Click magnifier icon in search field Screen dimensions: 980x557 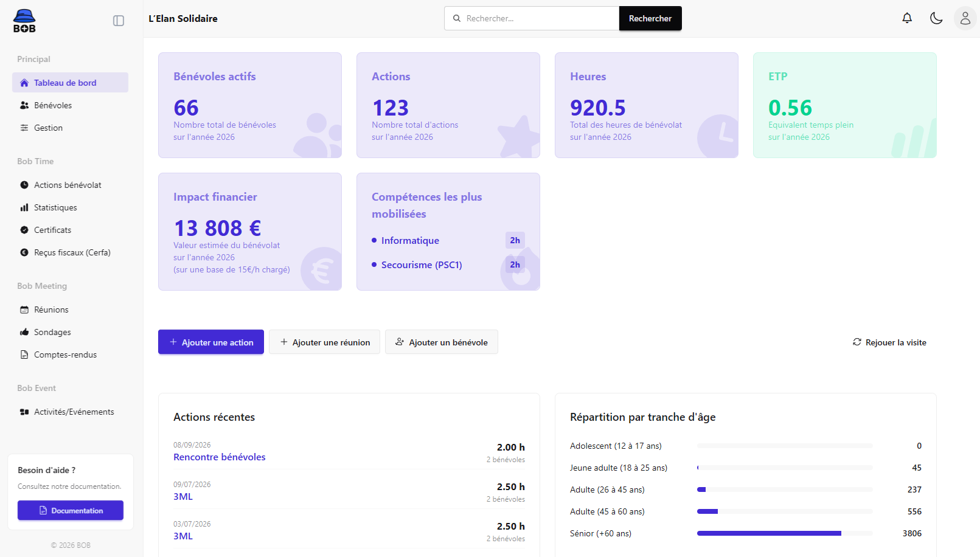pyautogui.click(x=457, y=18)
